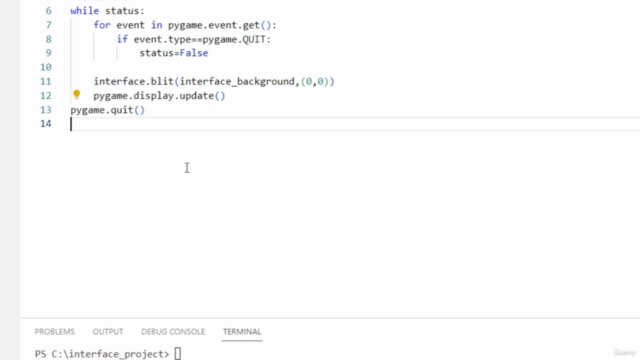This screenshot has height=360, width=640.
Task: Click 'pygame.display.update()' statement
Action: [x=159, y=96]
